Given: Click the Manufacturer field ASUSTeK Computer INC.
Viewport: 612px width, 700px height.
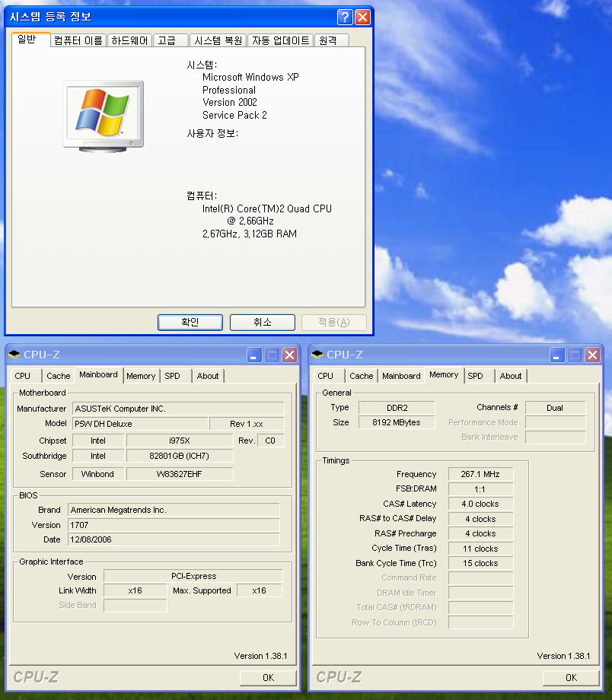Looking at the screenshot, I should 178,409.
